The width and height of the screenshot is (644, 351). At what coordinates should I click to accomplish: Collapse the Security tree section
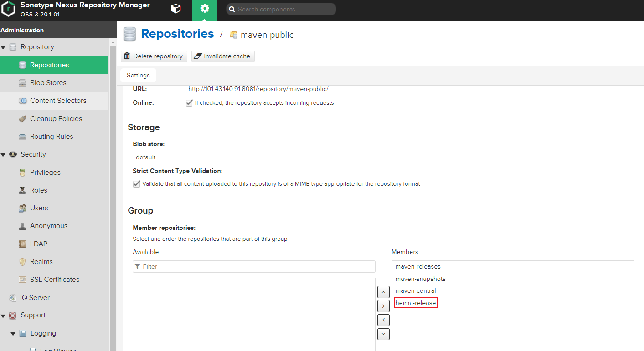pos(3,154)
